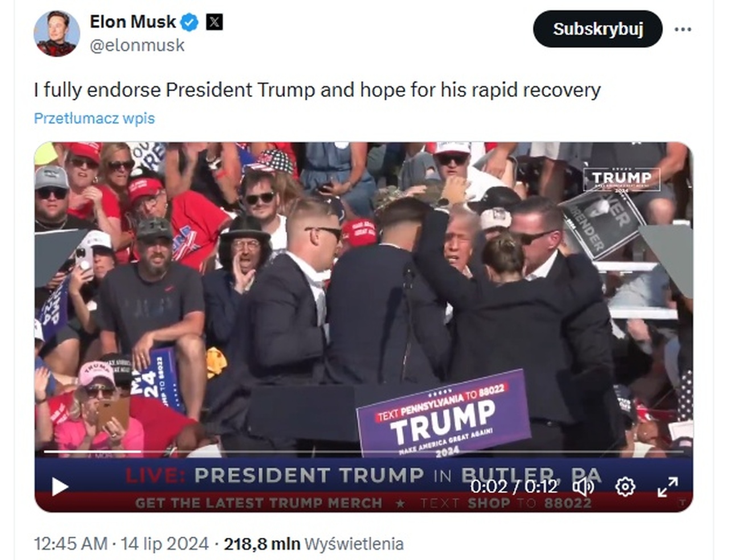Click the TRUMP watermark logo in video
The height and width of the screenshot is (560, 729).
point(621,179)
